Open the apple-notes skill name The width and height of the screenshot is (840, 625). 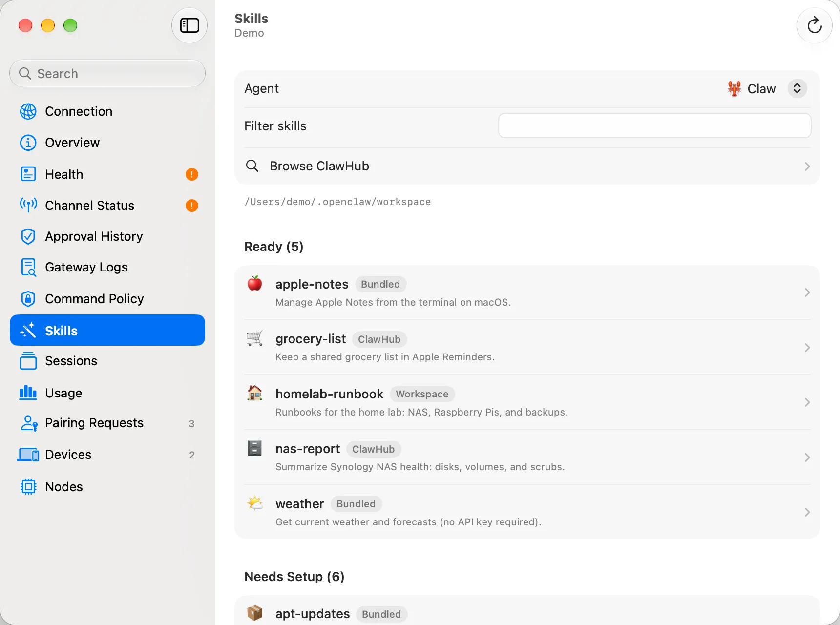pyautogui.click(x=312, y=284)
